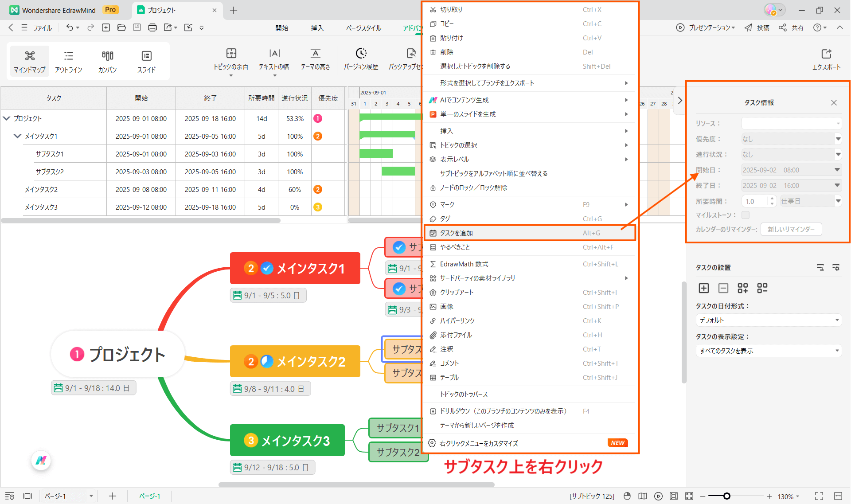
Task: Open task display setting dropdown (すべてのタスクを表示)
Action: (768, 351)
